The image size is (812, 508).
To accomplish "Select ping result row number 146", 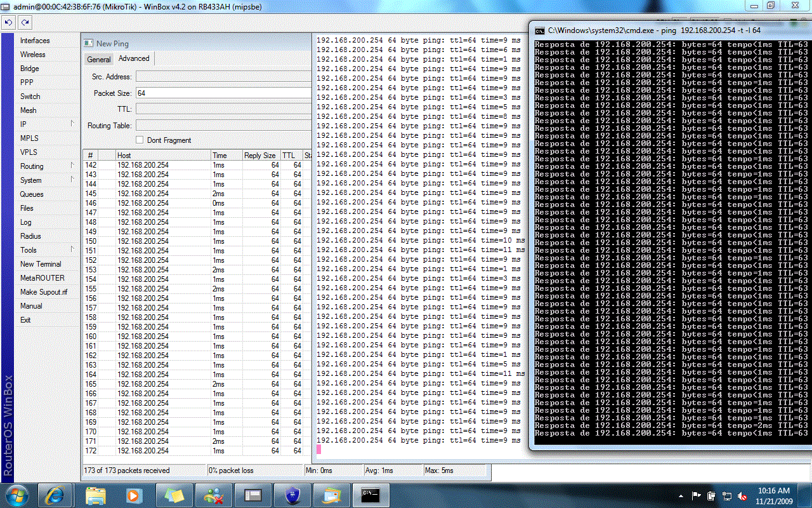I will pyautogui.click(x=197, y=203).
